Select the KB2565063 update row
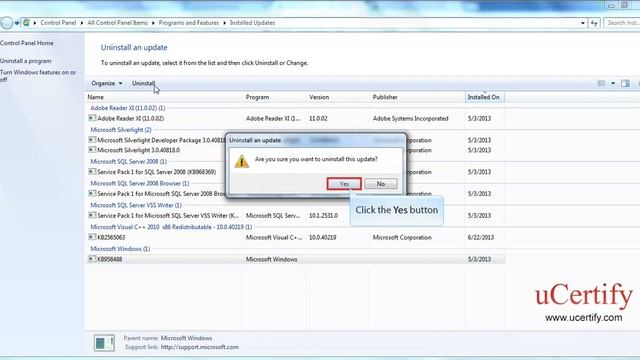The width and height of the screenshot is (640, 360). click(x=296, y=237)
